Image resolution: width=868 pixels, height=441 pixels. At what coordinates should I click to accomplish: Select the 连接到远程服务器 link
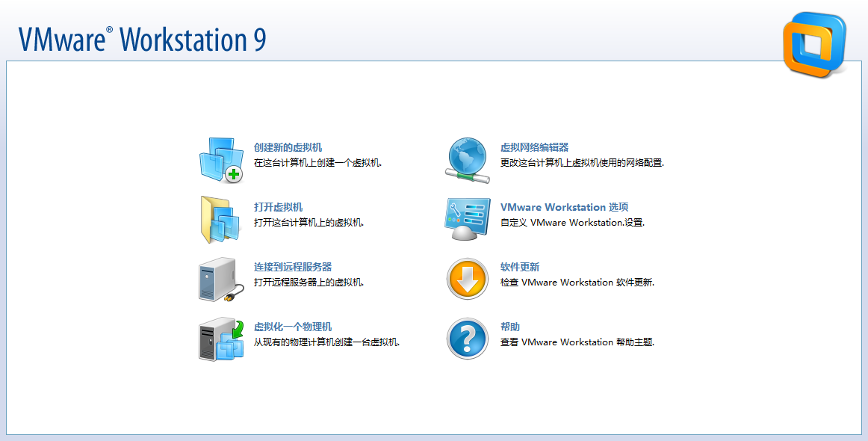(293, 267)
